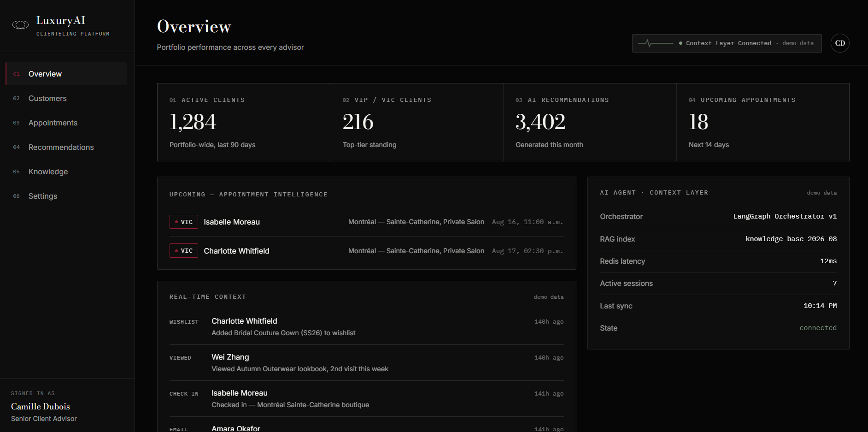Click the Camille Dubois signed-in name
Screen dimensions: 868x432
41,406
